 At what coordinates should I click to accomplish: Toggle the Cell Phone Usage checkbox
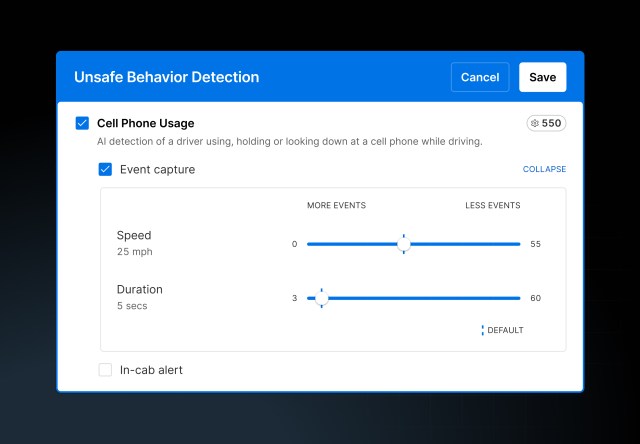[82, 123]
